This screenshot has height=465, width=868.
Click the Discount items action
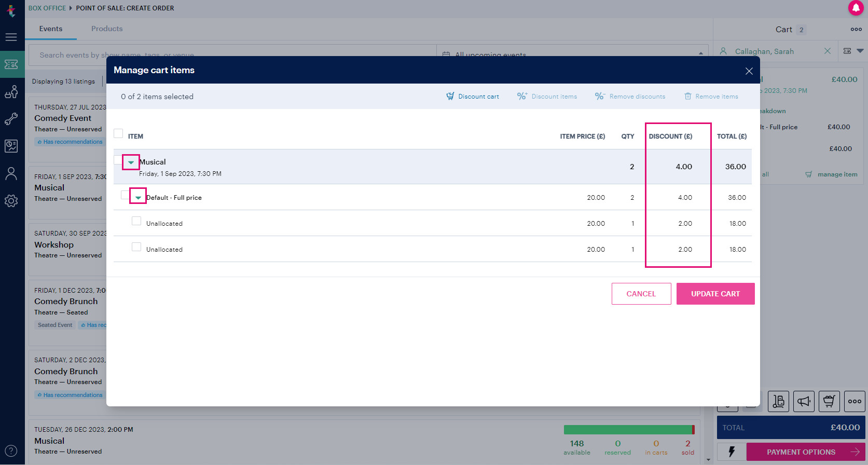point(547,96)
